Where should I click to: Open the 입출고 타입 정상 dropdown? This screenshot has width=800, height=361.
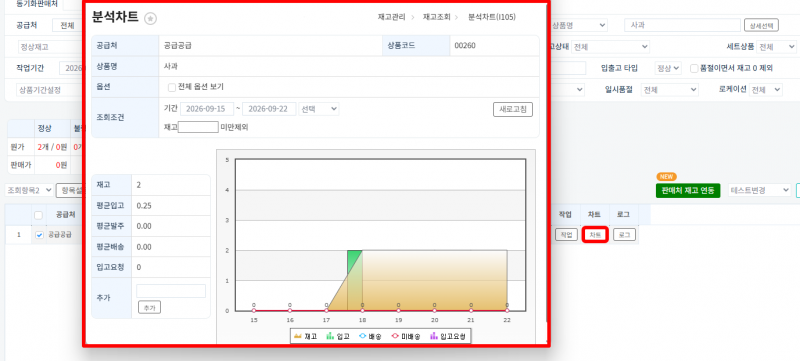(x=668, y=68)
